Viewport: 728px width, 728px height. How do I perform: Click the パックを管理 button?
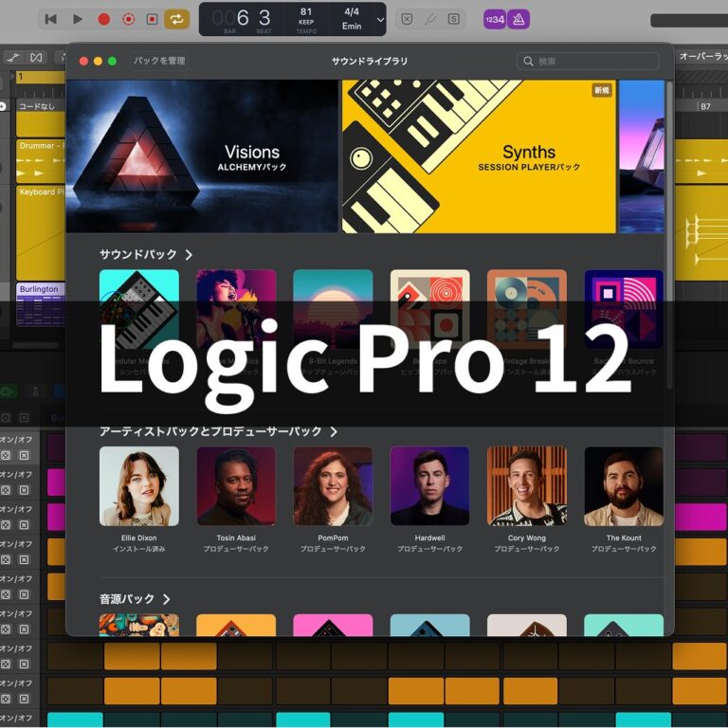pos(159,61)
